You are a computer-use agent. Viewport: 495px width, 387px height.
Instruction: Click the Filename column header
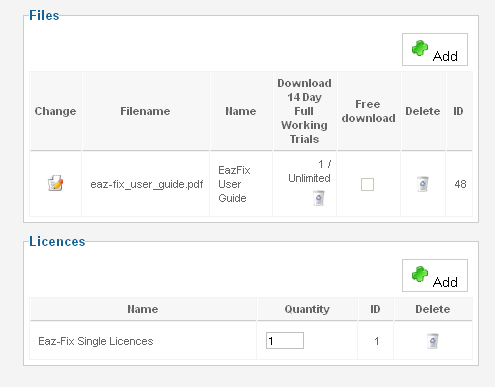[x=145, y=111]
